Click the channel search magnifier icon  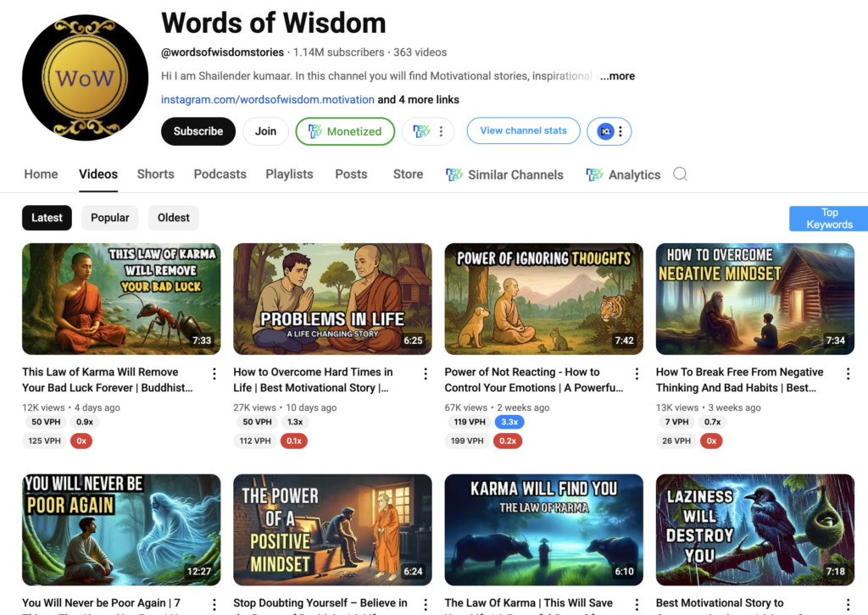[x=680, y=175]
